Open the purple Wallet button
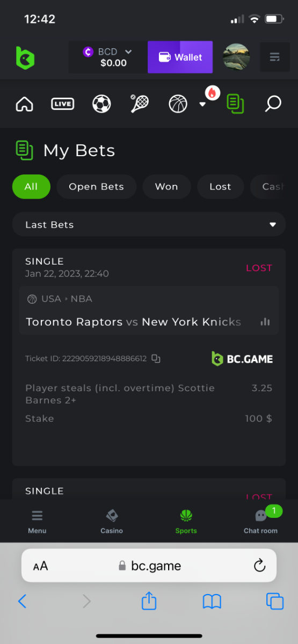Screen dimensions: 298x644 [180, 57]
